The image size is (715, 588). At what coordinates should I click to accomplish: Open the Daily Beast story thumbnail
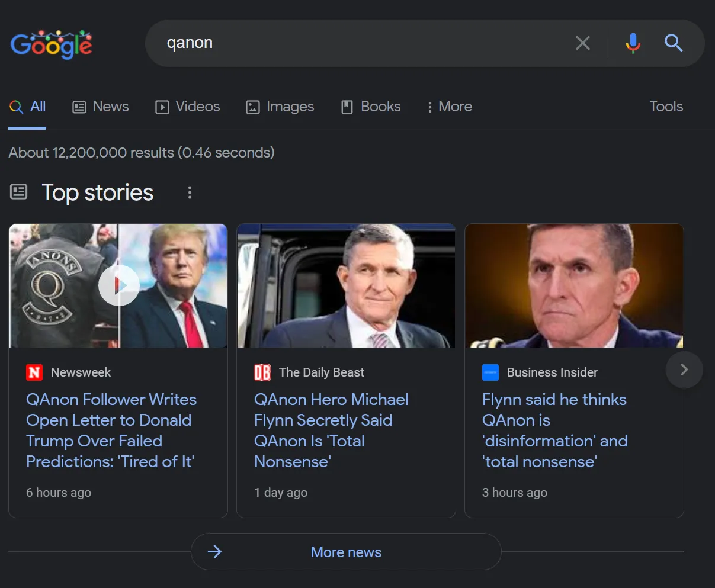346,285
